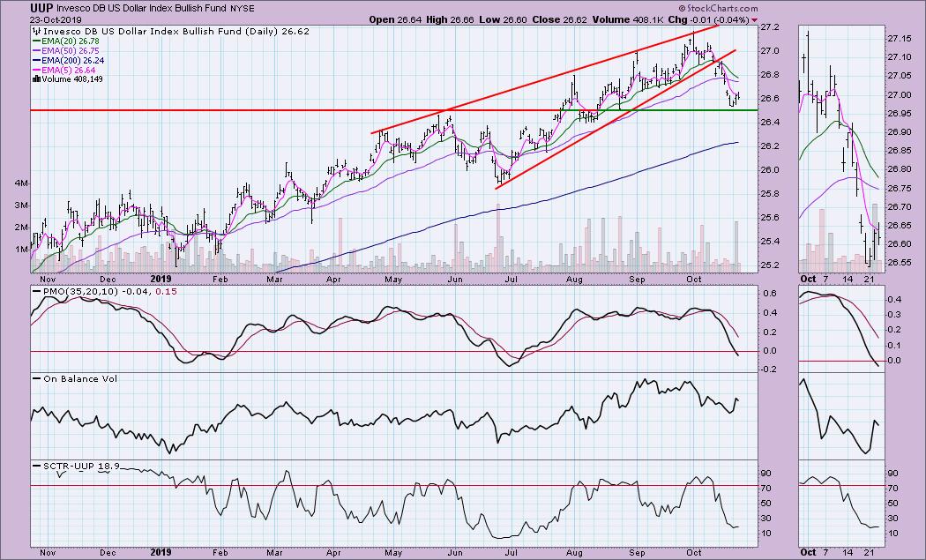Click the volume bars icon in the legend

(x=37, y=78)
